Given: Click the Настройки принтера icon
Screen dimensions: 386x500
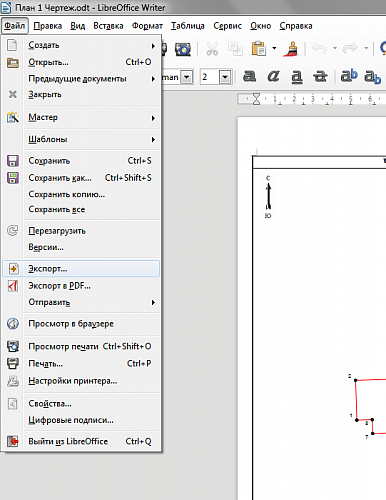Looking at the screenshot, I should [x=13, y=381].
